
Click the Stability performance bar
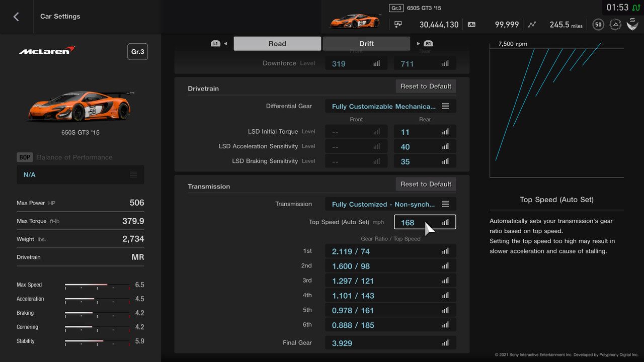pos(97,341)
